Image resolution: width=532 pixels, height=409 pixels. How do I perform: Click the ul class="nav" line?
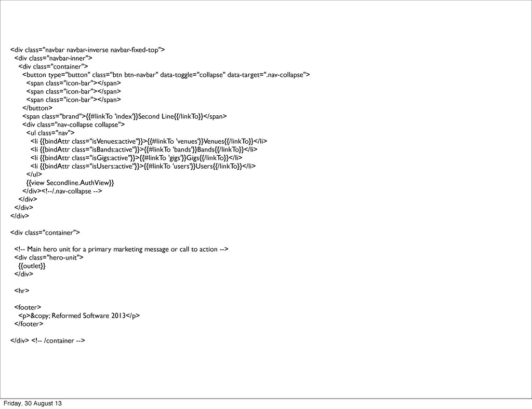point(50,133)
